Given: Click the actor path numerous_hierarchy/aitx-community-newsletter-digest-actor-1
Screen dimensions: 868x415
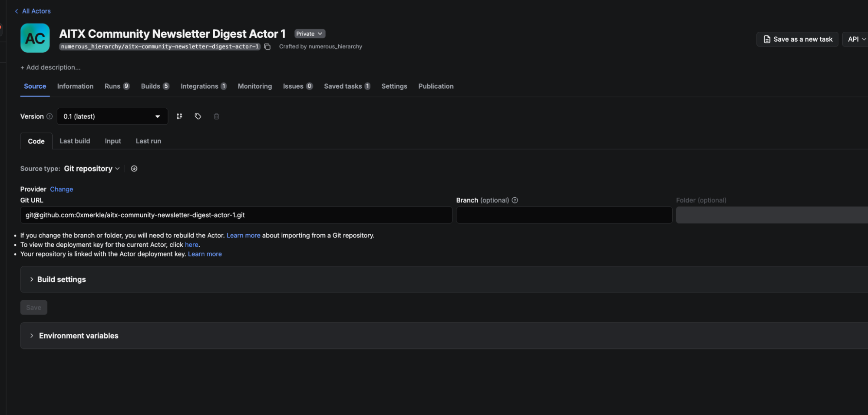Looking at the screenshot, I should point(160,47).
